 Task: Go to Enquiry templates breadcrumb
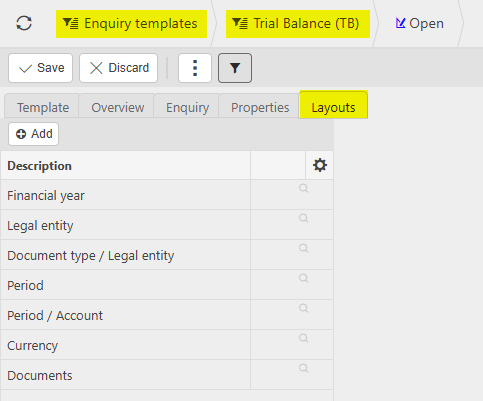(x=131, y=24)
